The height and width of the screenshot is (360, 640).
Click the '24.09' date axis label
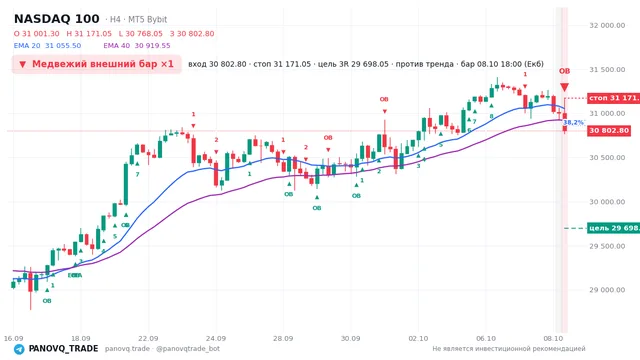pos(216,338)
